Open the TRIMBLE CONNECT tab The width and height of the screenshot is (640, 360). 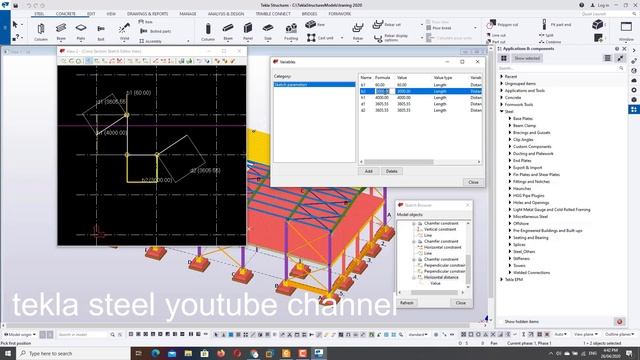(273, 14)
